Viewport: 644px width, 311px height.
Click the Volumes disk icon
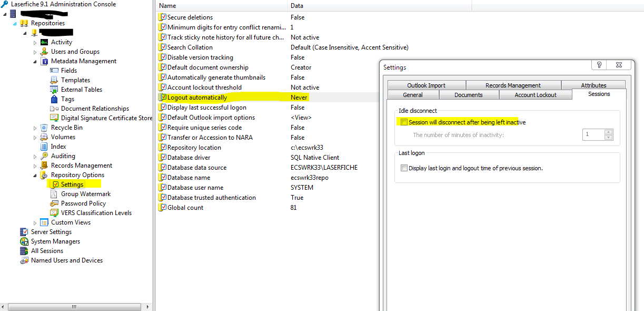click(44, 137)
